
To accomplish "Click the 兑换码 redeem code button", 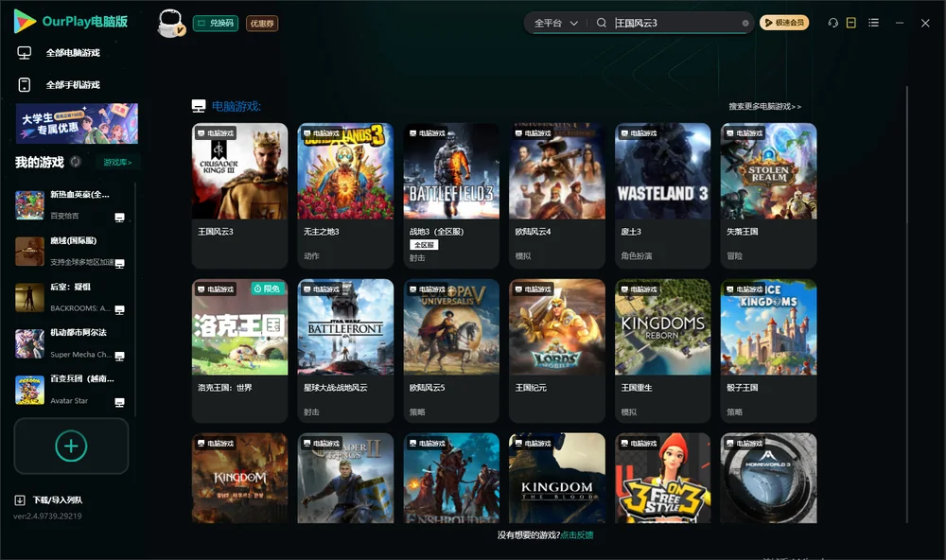I will (216, 23).
